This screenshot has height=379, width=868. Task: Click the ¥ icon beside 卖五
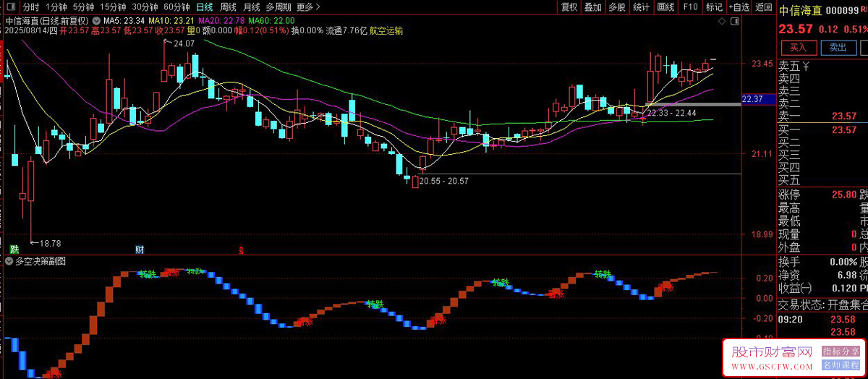(807, 67)
